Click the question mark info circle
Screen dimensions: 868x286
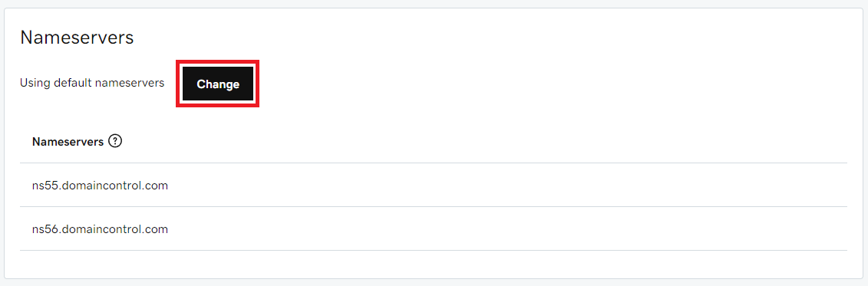point(115,141)
